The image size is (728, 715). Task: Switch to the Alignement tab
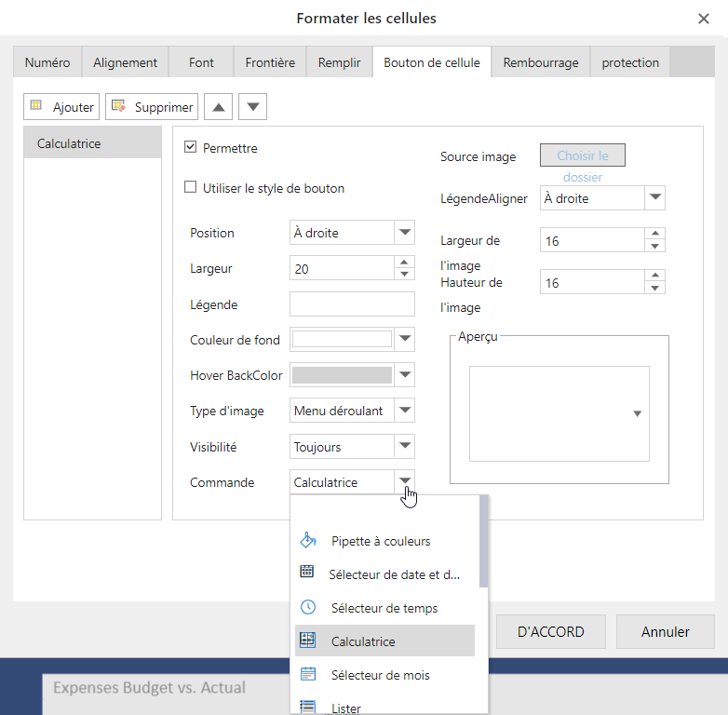[x=125, y=62]
